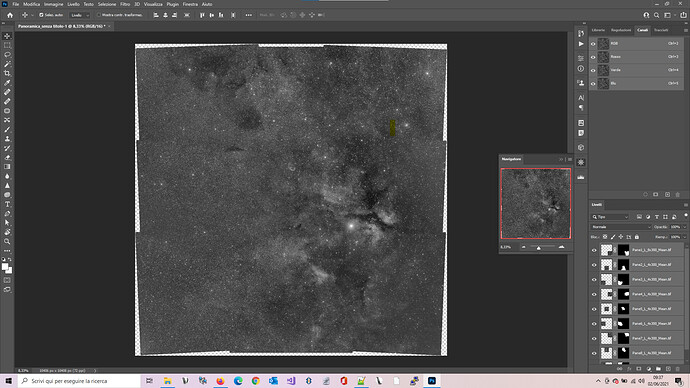Select the Clone Stamp tool
This screenshot has height=388, width=690.
[x=7, y=139]
